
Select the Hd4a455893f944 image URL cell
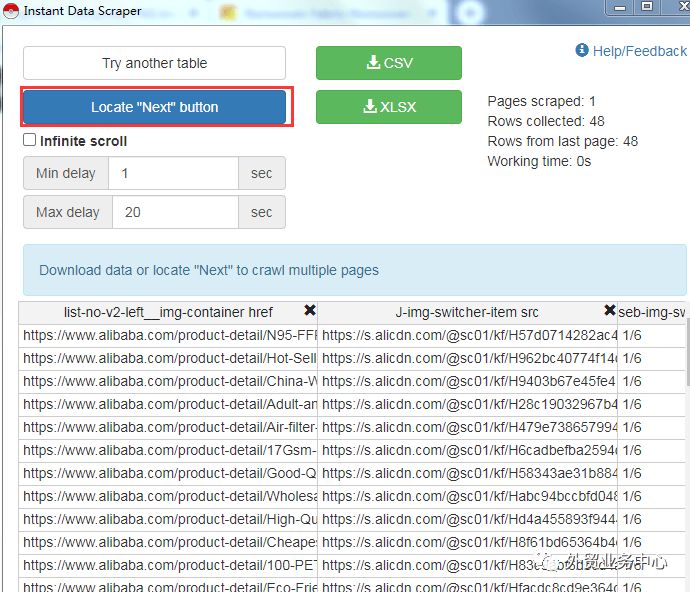pyautogui.click(x=467, y=519)
